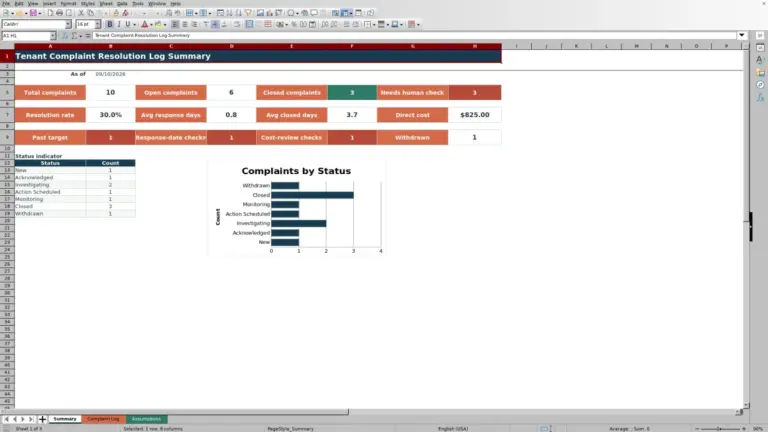The height and width of the screenshot is (432, 768).
Task: Open the sidebar Navigator compass icon
Action: pyautogui.click(x=760, y=85)
